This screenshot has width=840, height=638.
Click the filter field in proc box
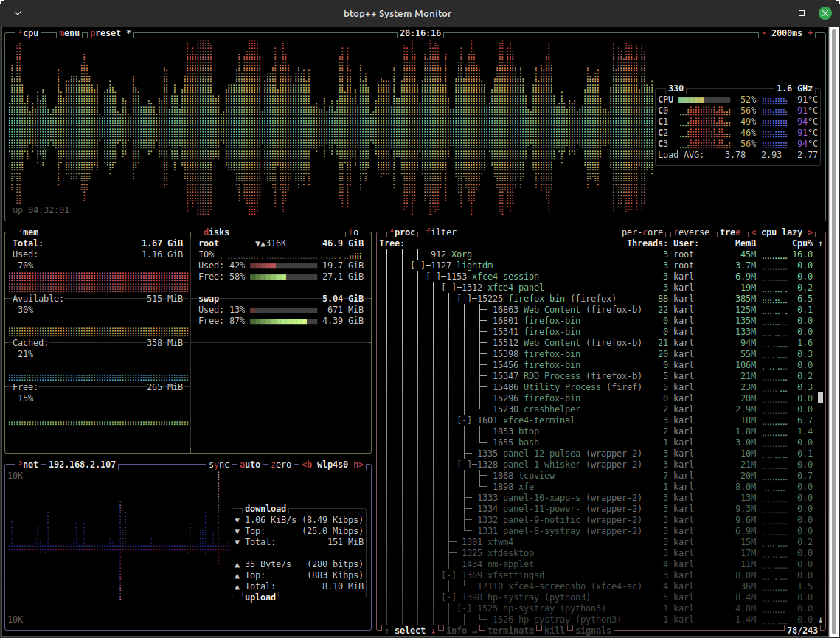click(442, 232)
